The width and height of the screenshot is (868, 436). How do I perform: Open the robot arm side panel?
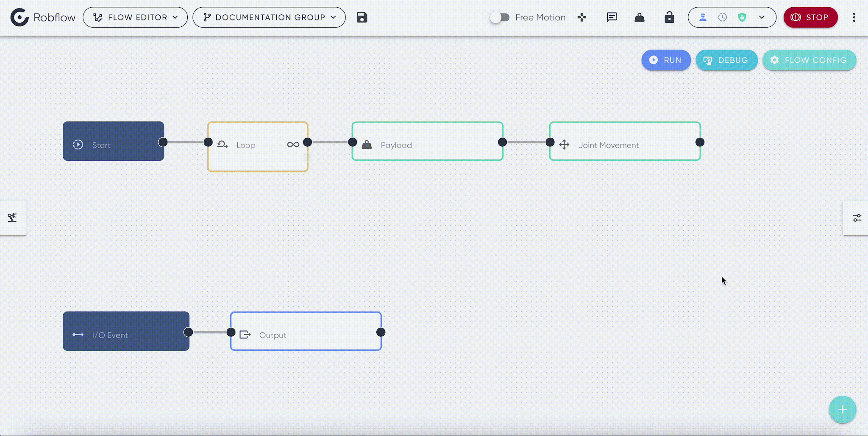[13, 218]
